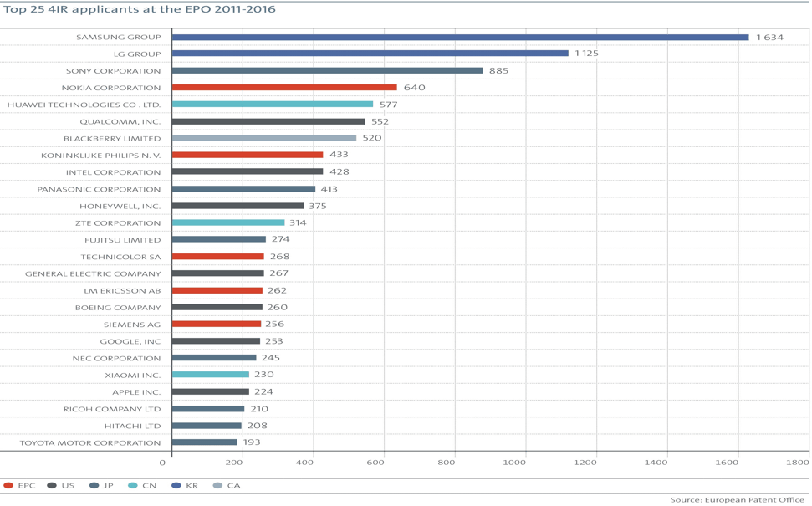Select the 600 tick on the horizontal axis
The image size is (812, 506).
click(x=376, y=463)
